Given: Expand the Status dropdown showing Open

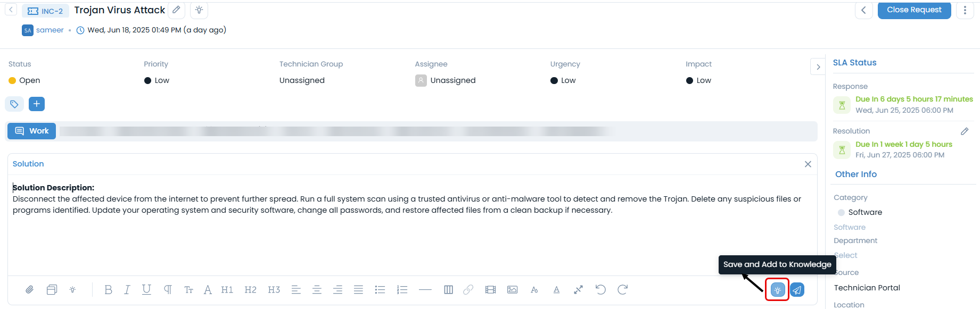Looking at the screenshot, I should 29,81.
